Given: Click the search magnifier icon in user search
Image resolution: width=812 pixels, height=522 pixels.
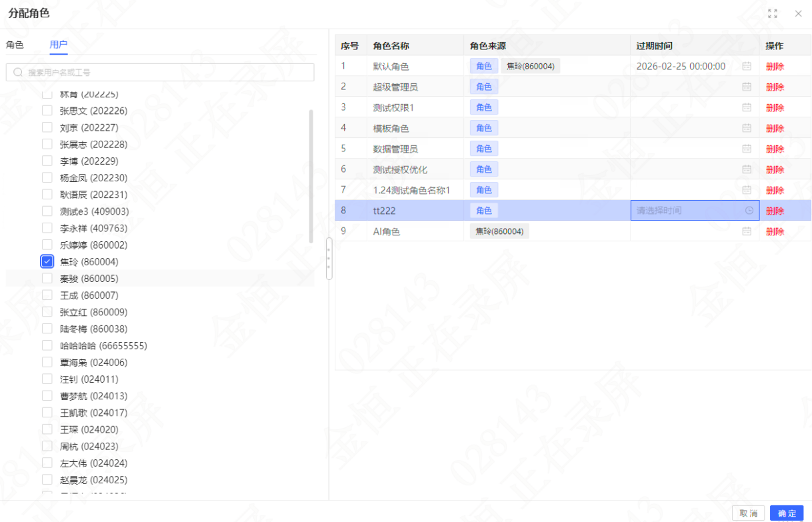Looking at the screenshot, I should click(18, 72).
